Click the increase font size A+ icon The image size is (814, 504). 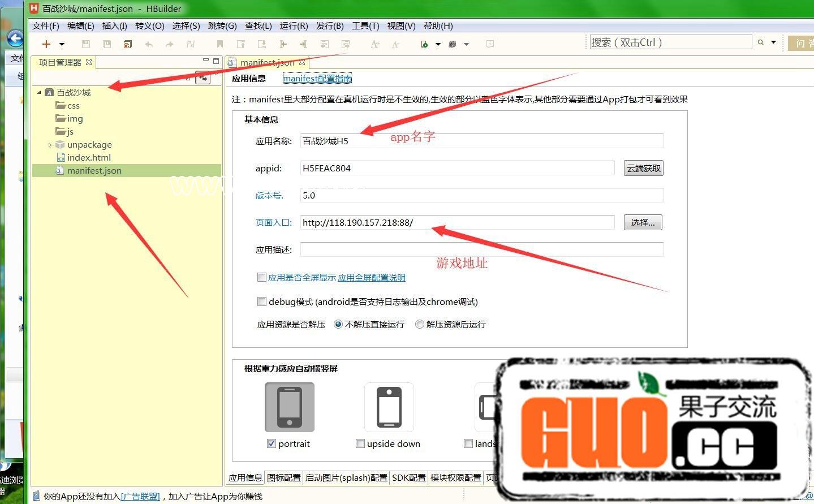374,44
